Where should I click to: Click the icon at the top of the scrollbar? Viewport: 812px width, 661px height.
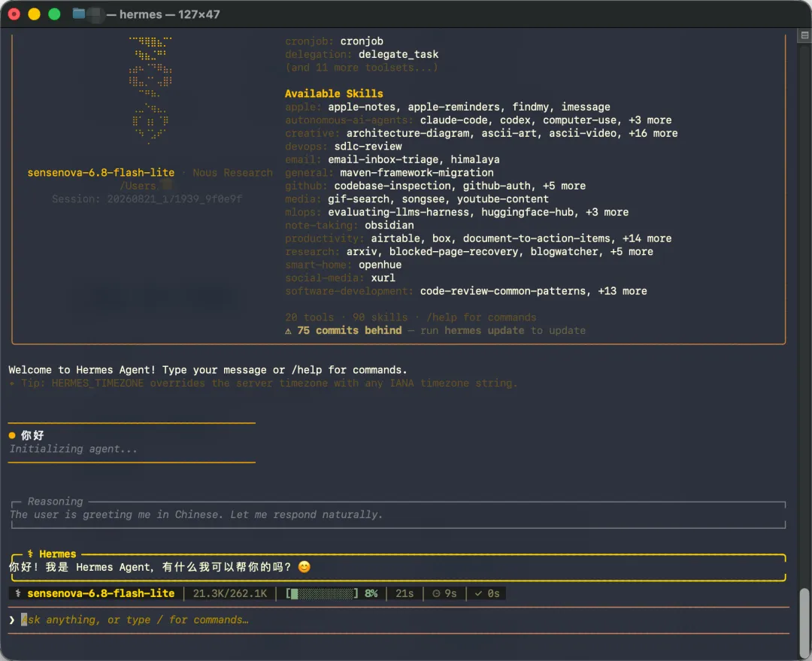804,35
